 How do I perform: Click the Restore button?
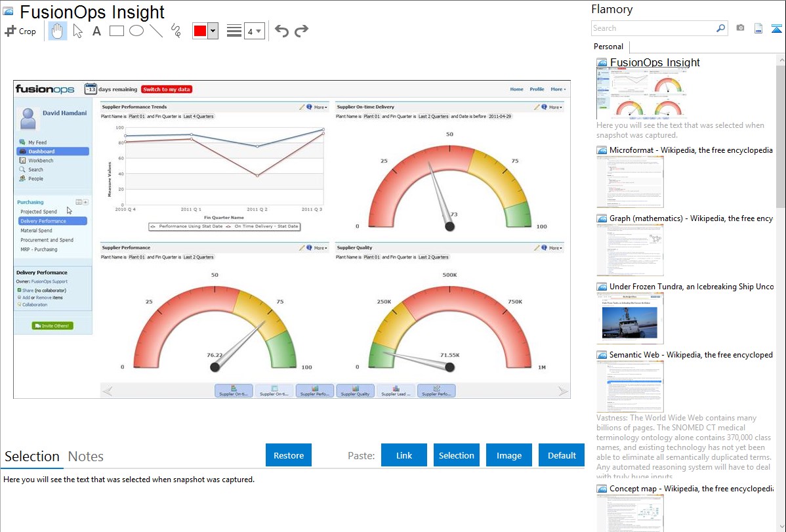[289, 455]
